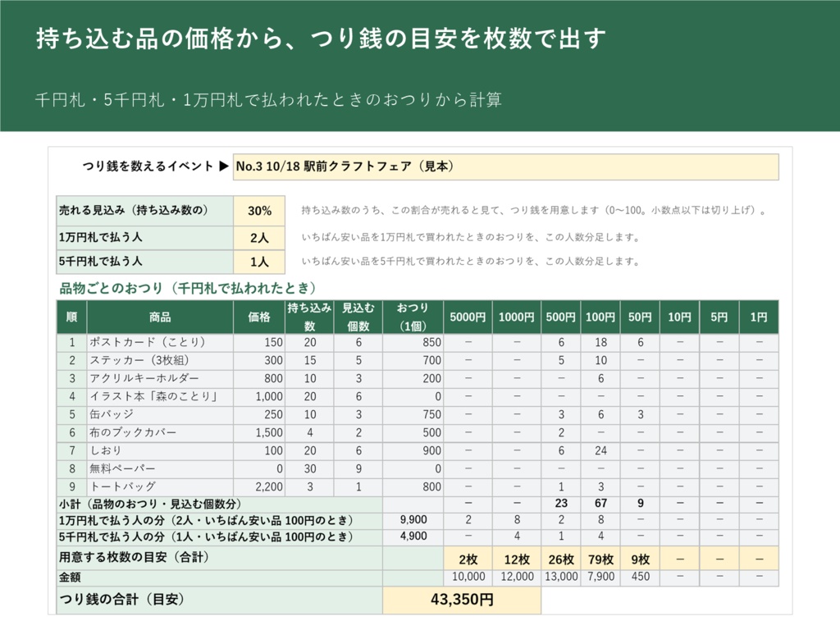The height and width of the screenshot is (630, 840).
Task: Select the 'イラスト本「森のことり」' product cell
Action: coord(160,397)
